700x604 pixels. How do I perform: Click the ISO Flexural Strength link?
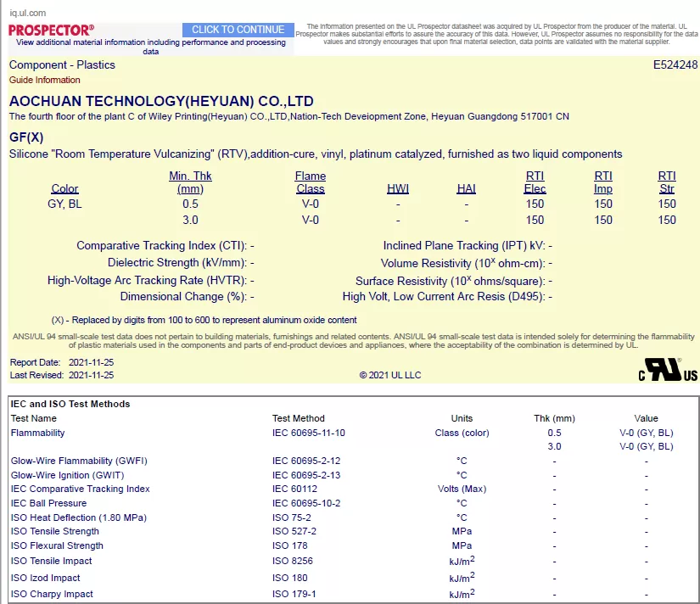(56, 545)
